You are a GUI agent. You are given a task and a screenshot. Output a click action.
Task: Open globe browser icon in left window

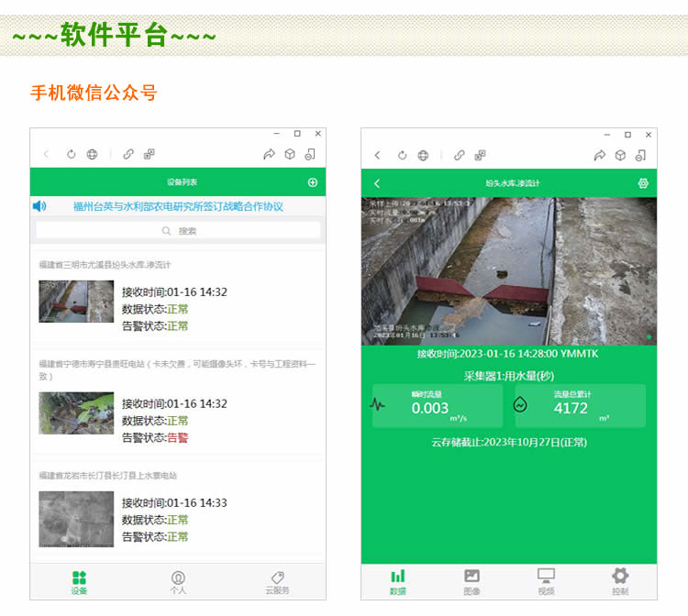(92, 154)
